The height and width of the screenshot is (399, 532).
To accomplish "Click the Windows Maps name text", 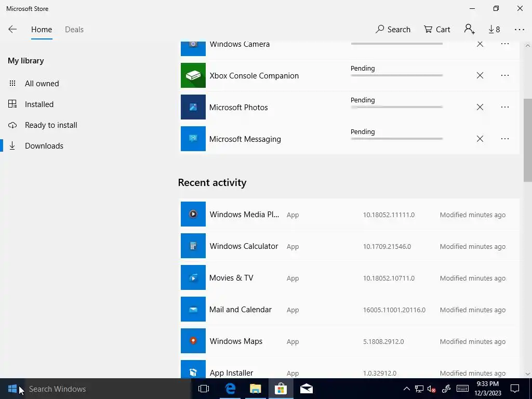I will point(236,341).
